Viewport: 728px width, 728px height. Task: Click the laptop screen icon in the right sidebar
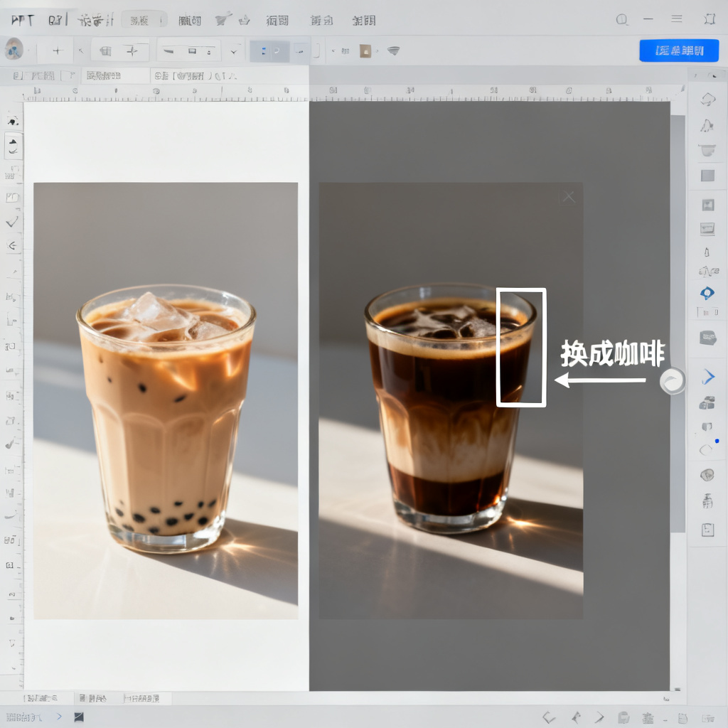pos(707,228)
